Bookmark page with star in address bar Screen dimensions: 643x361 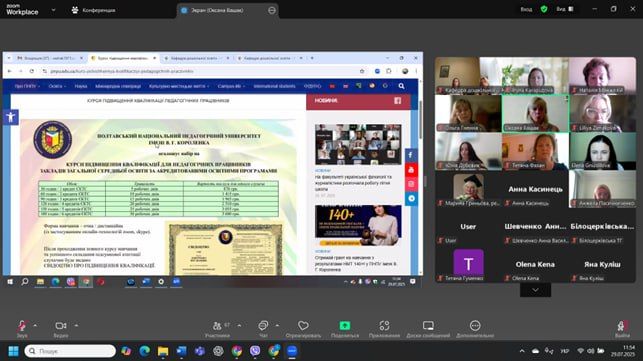pyautogui.click(x=362, y=71)
